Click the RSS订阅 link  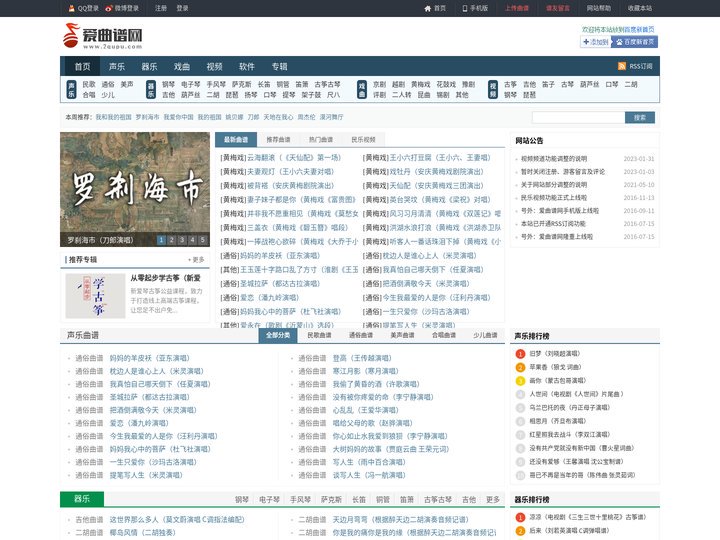[641, 66]
